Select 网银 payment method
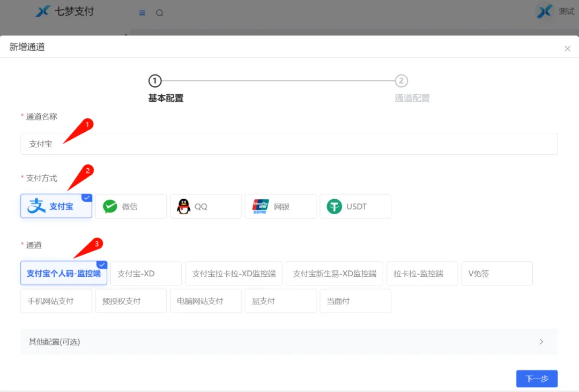Viewport: 579px width, 392px height. [x=280, y=207]
